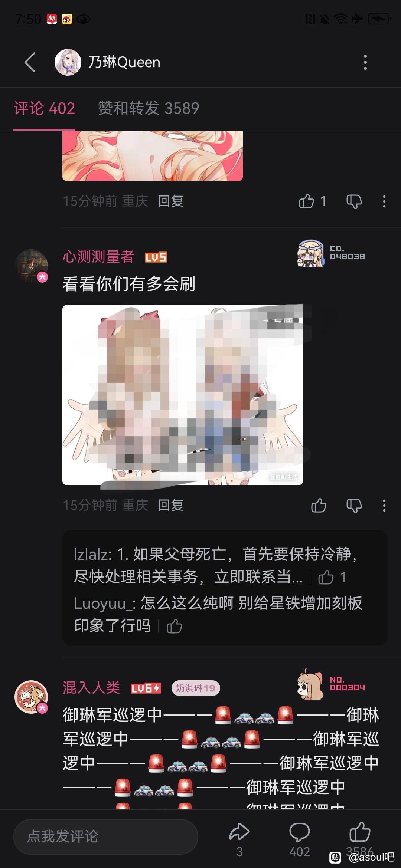
Task: Tap the back arrow beside 乃琳Queen
Action: point(30,62)
